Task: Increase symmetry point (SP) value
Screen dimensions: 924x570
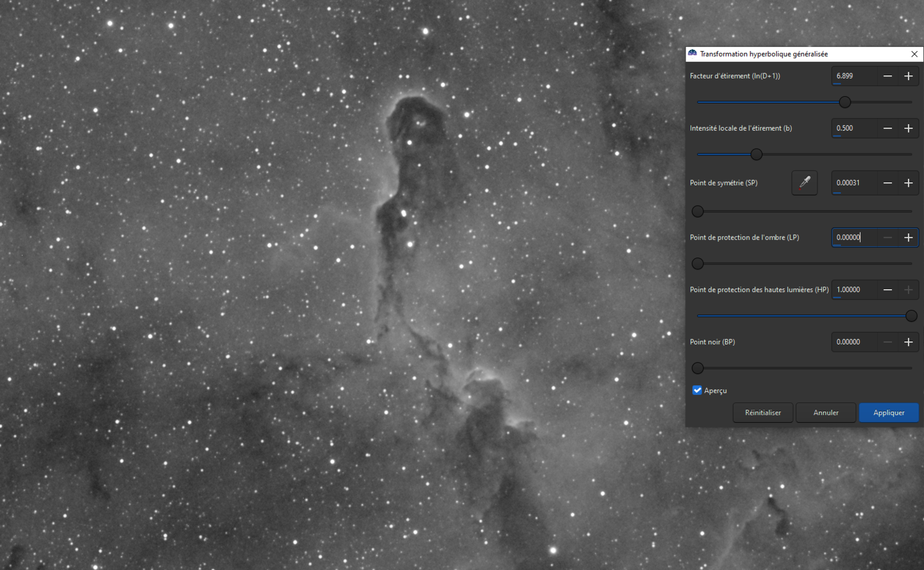Action: [908, 183]
